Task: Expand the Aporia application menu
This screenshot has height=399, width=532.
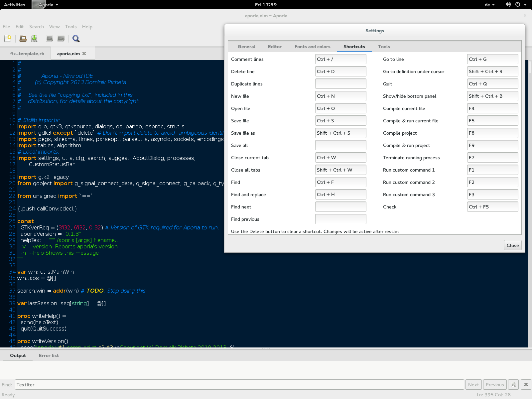Action: (48, 5)
